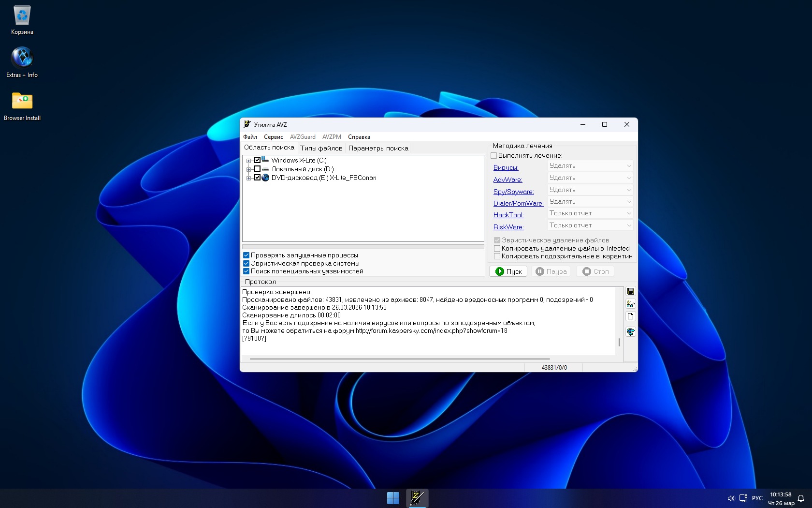Click the Windows Start button
This screenshot has height=508, width=812.
[393, 498]
